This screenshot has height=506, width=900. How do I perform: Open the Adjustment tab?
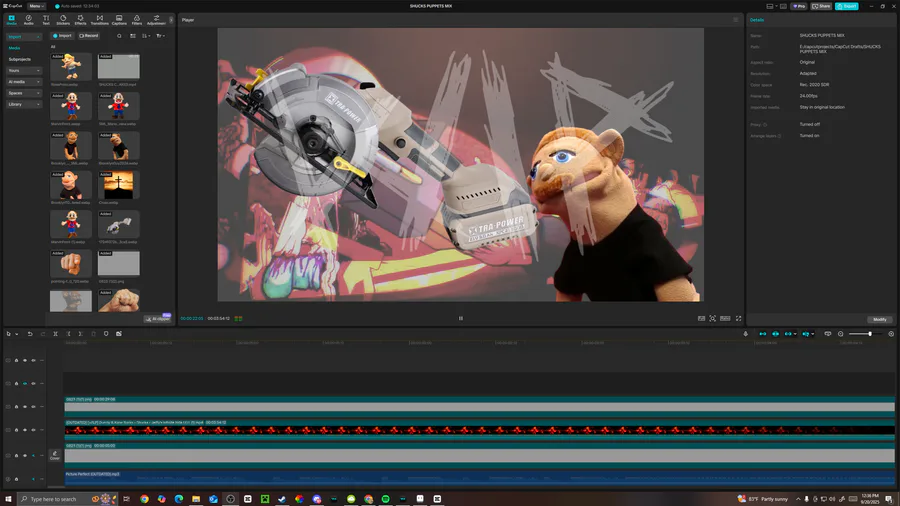[156, 20]
